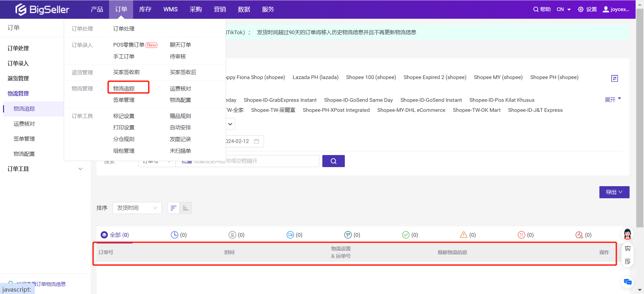Open the WMS top menu

170,9
